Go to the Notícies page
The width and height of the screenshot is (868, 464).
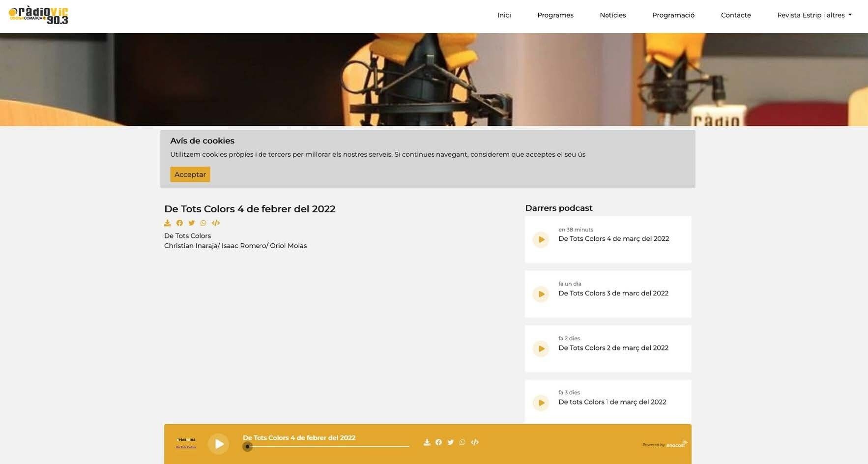click(x=612, y=15)
